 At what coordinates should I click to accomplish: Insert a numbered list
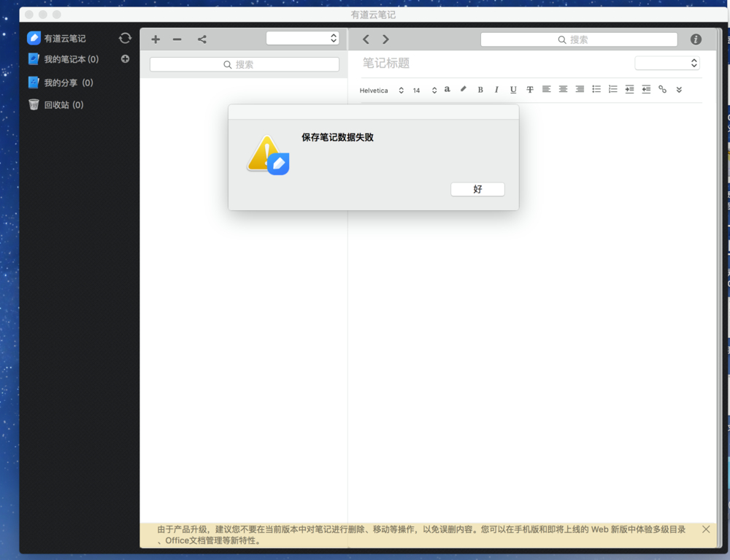click(612, 89)
